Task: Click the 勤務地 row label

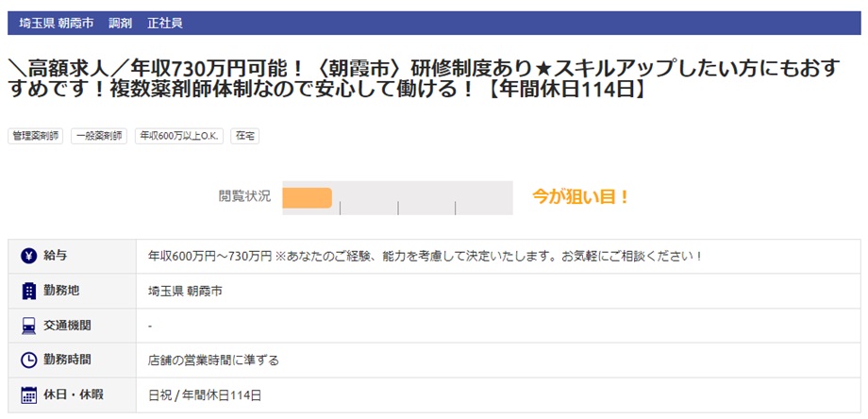Action: [x=61, y=291]
